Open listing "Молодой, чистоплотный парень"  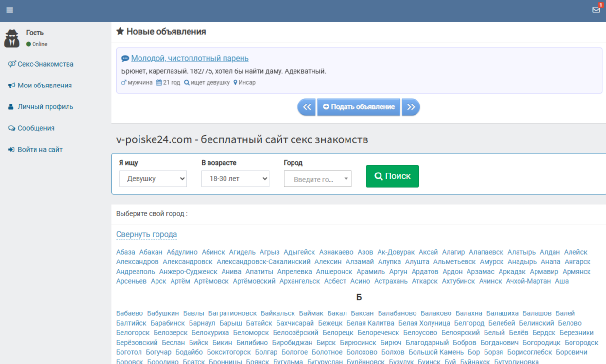190,58
